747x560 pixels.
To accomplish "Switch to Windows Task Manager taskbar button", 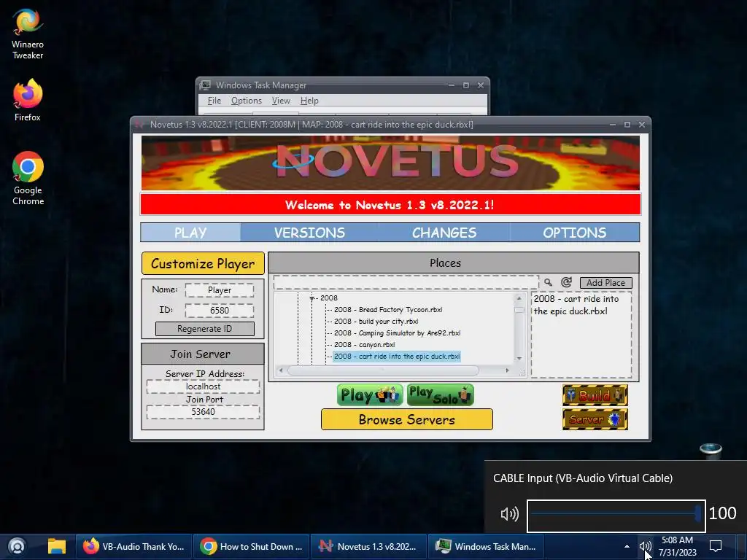I will [x=486, y=547].
